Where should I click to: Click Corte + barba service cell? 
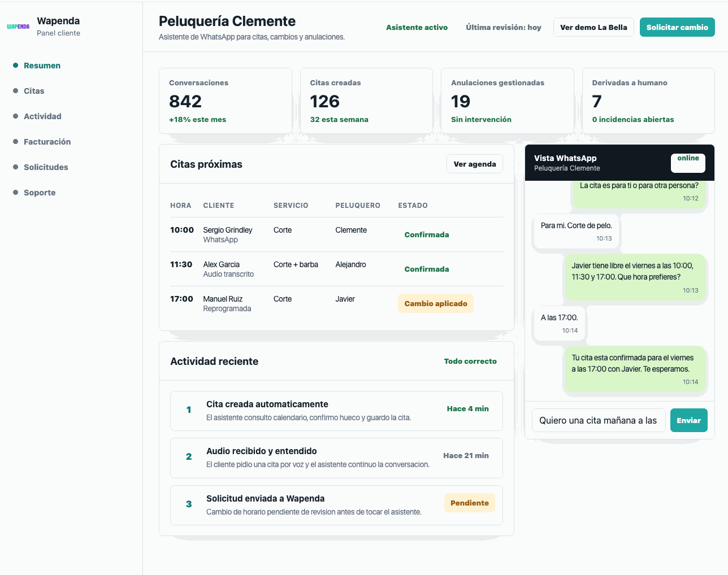pyautogui.click(x=296, y=264)
